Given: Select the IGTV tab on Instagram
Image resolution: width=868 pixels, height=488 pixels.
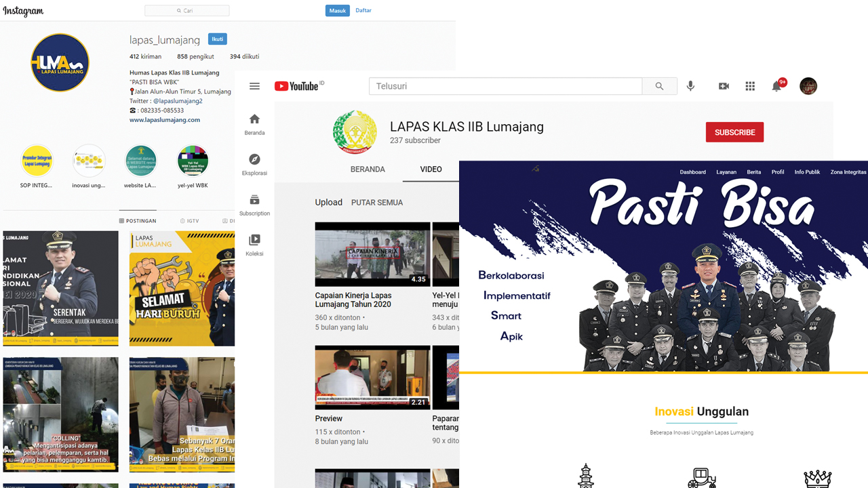Looking at the screenshot, I should [189, 221].
